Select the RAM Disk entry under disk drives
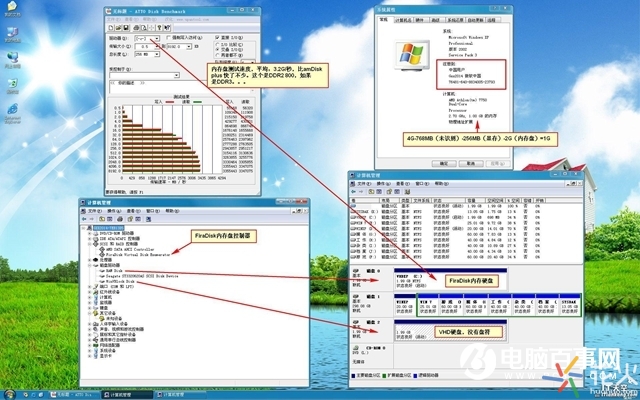The width and height of the screenshot is (640, 400). pyautogui.click(x=112, y=271)
